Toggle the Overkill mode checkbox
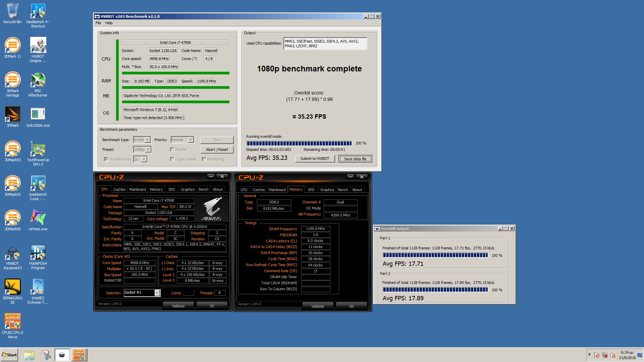This screenshot has height=362, width=644. click(x=106, y=159)
